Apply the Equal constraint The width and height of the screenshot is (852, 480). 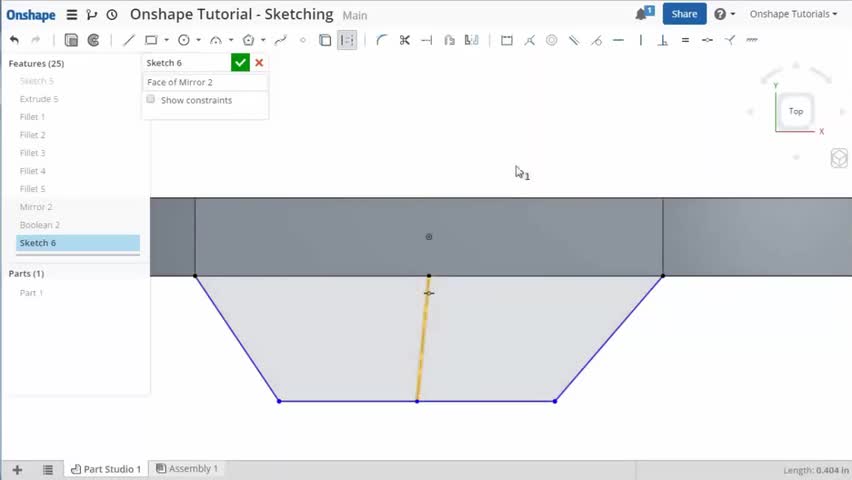pos(685,40)
